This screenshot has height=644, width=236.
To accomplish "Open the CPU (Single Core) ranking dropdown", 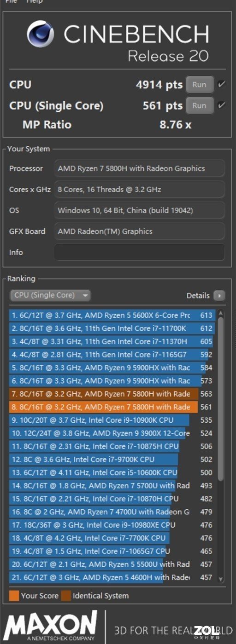I will pos(50,295).
